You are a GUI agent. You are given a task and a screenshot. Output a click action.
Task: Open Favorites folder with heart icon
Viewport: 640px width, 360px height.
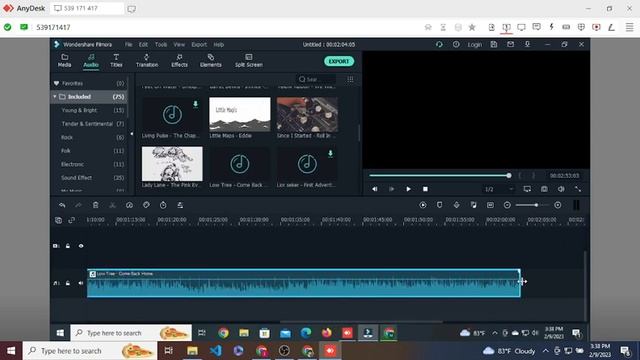point(88,83)
